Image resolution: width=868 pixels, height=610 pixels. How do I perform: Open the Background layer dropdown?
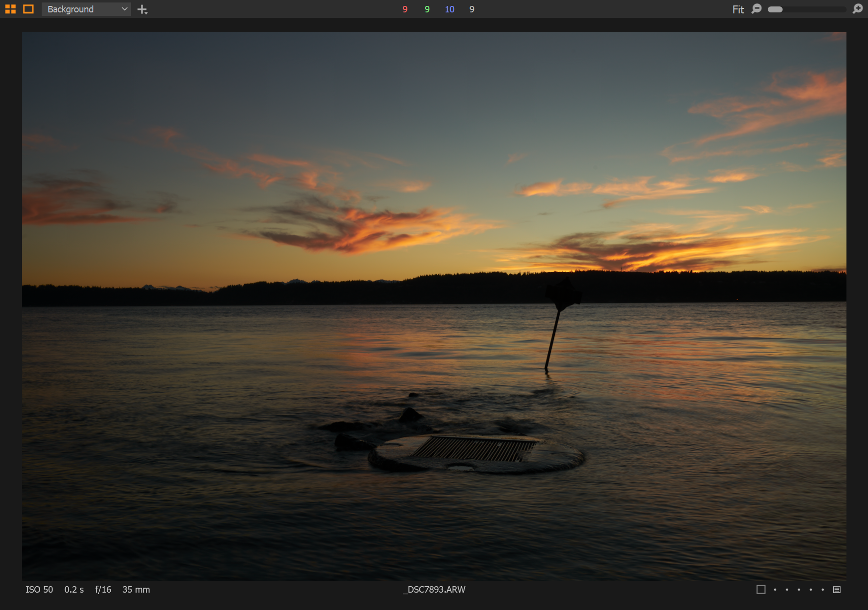coord(86,9)
